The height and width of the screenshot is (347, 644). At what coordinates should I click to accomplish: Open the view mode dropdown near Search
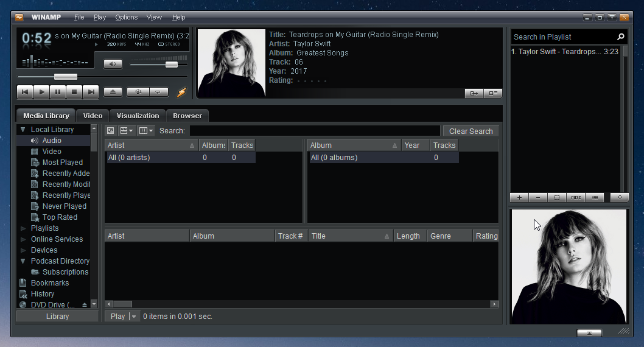pyautogui.click(x=125, y=131)
